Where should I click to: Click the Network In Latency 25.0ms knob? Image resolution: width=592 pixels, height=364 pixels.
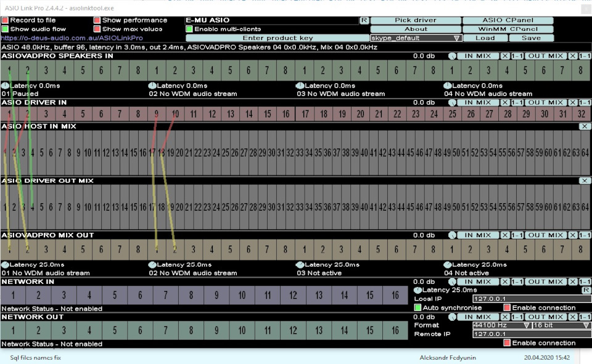(417, 290)
